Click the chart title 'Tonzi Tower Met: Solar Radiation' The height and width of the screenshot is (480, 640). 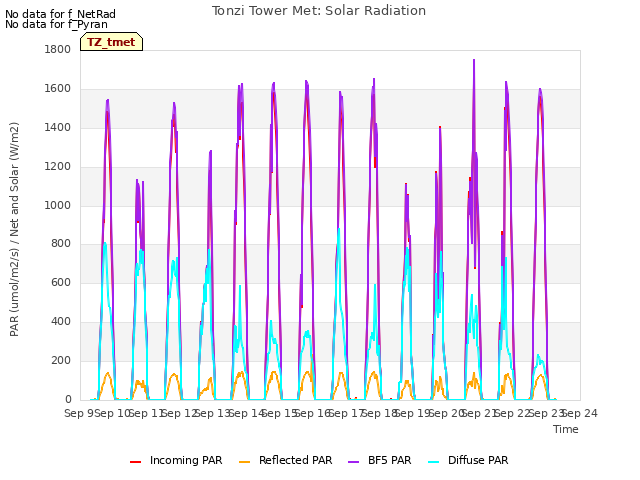319,11
